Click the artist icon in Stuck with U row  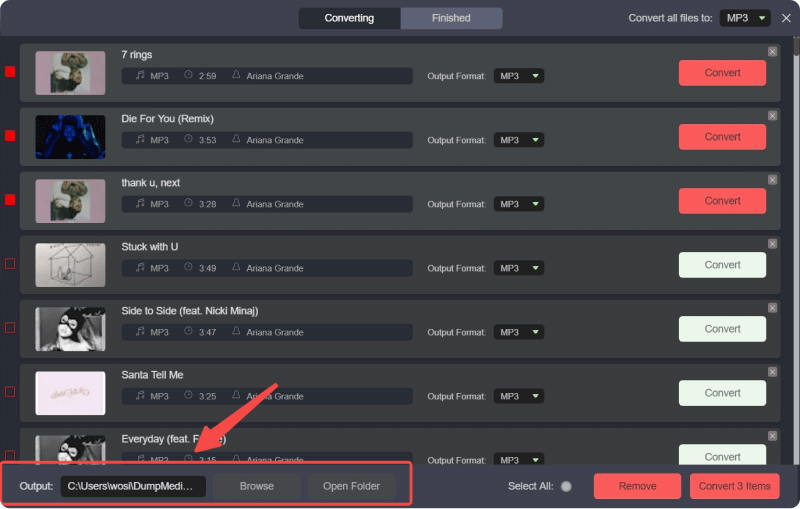click(x=236, y=267)
